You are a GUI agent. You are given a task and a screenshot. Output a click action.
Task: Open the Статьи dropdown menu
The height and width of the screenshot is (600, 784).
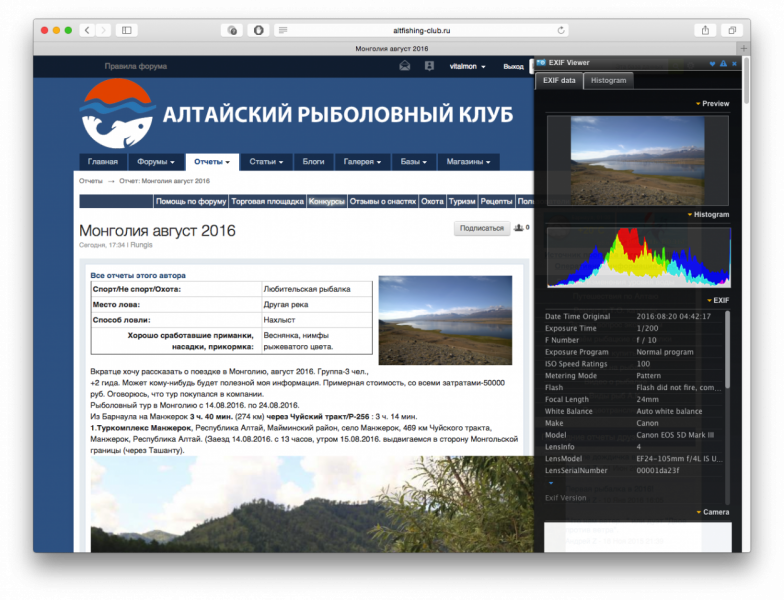click(x=266, y=162)
